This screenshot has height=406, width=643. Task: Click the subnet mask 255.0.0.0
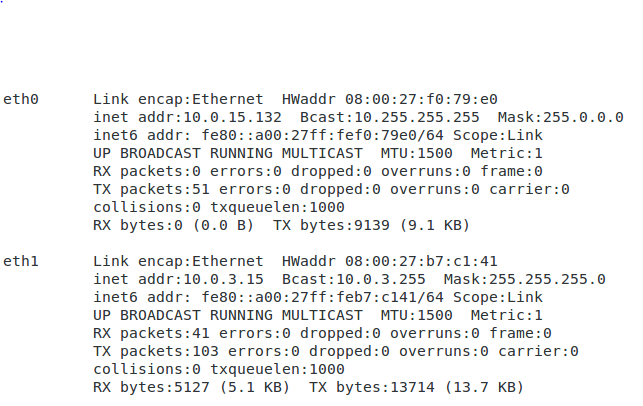click(x=583, y=117)
